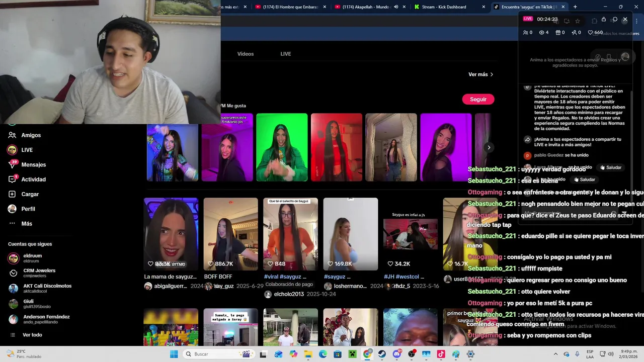Image resolution: width=644 pixels, height=362 pixels.
Task: Go to Perfil in the sidebar
Action: 22,209
